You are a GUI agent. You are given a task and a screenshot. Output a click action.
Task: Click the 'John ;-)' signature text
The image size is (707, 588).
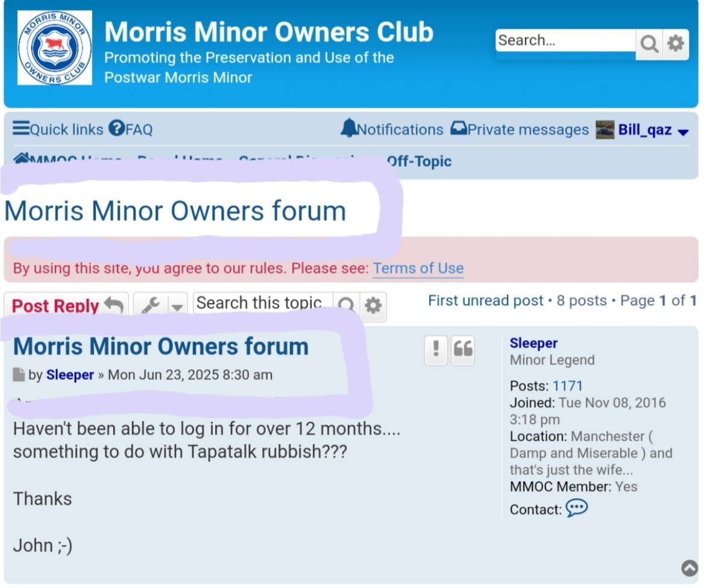click(x=43, y=545)
